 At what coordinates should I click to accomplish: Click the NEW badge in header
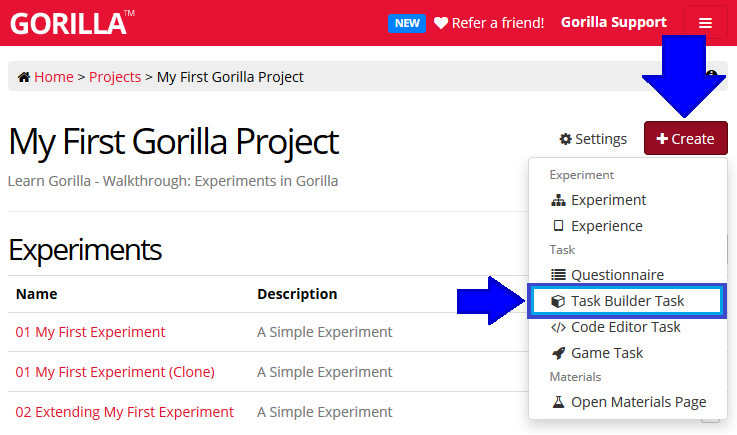point(407,23)
